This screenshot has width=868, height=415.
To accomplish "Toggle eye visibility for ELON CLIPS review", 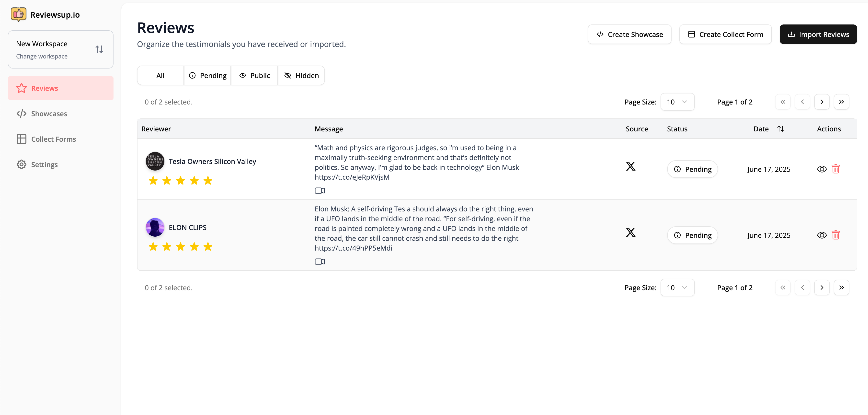I will click(822, 235).
